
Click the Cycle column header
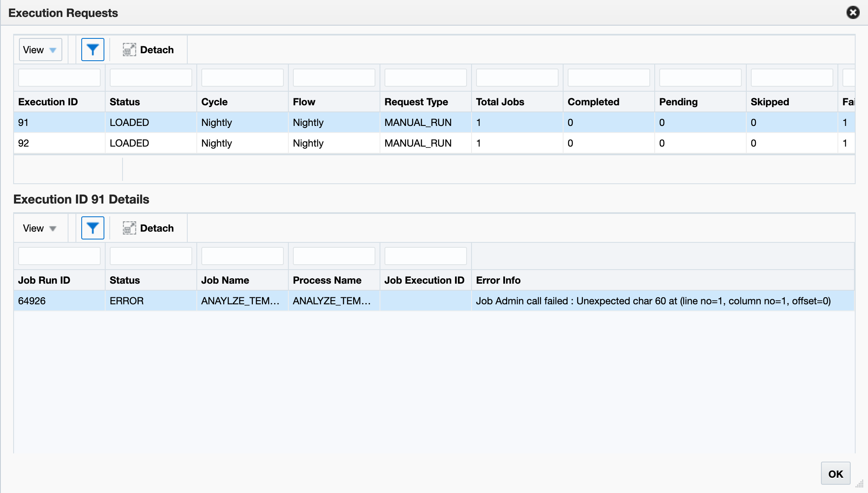pos(214,102)
